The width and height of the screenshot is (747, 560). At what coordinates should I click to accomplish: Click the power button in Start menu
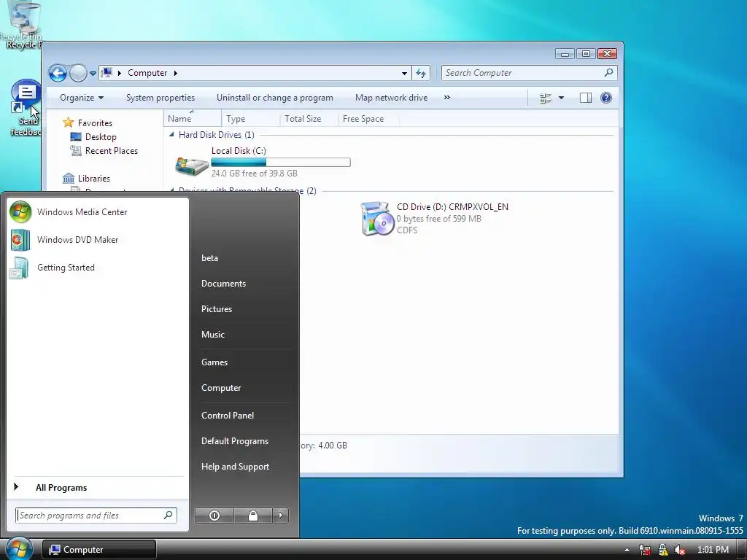click(214, 516)
